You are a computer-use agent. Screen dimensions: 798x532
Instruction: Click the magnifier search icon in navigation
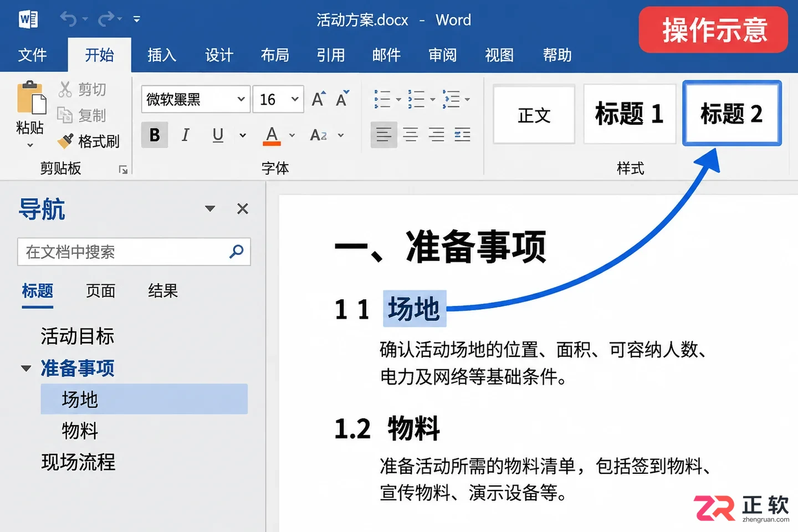pos(237,252)
